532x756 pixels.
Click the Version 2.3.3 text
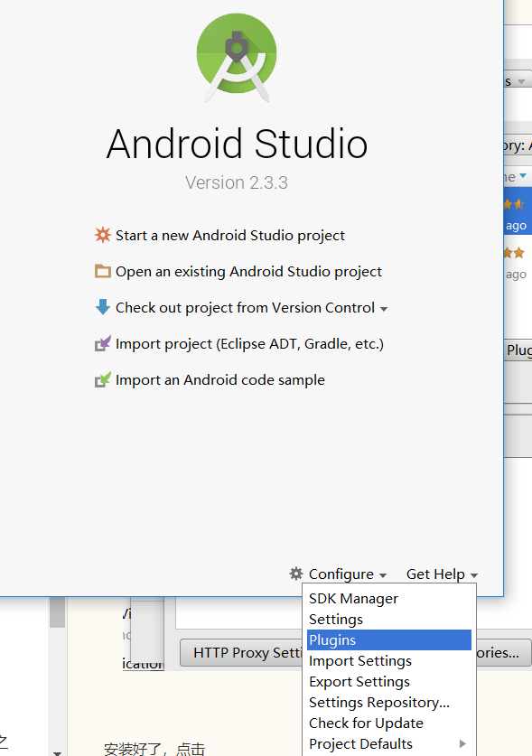click(237, 182)
